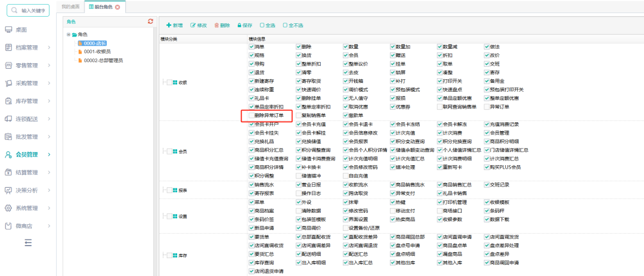The width and height of the screenshot is (644, 276).
Task: Expand the 连锁配送 menu chevron
Action: [x=49, y=119]
